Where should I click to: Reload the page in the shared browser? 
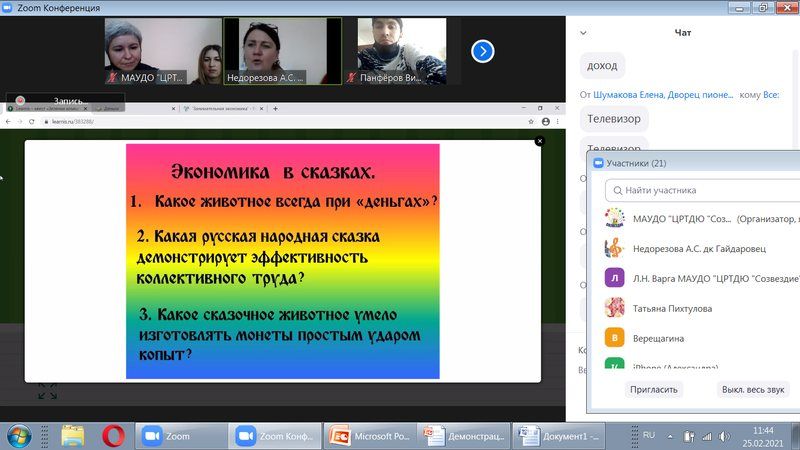point(32,121)
